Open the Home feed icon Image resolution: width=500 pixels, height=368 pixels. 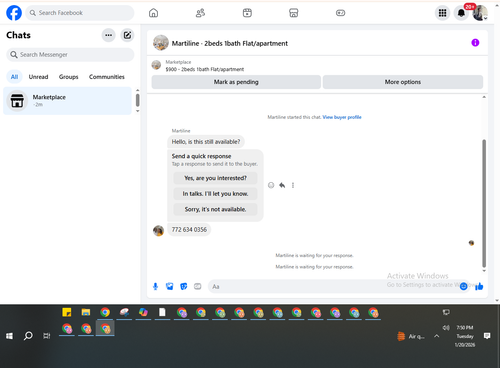[x=153, y=13]
